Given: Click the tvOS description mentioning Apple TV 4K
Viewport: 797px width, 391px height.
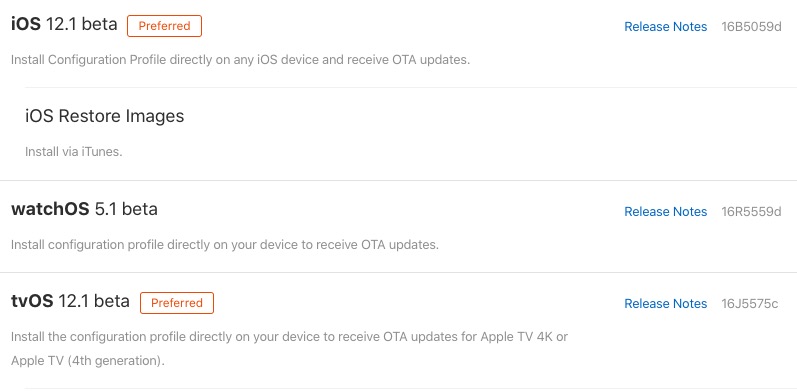Looking at the screenshot, I should coord(289,337).
